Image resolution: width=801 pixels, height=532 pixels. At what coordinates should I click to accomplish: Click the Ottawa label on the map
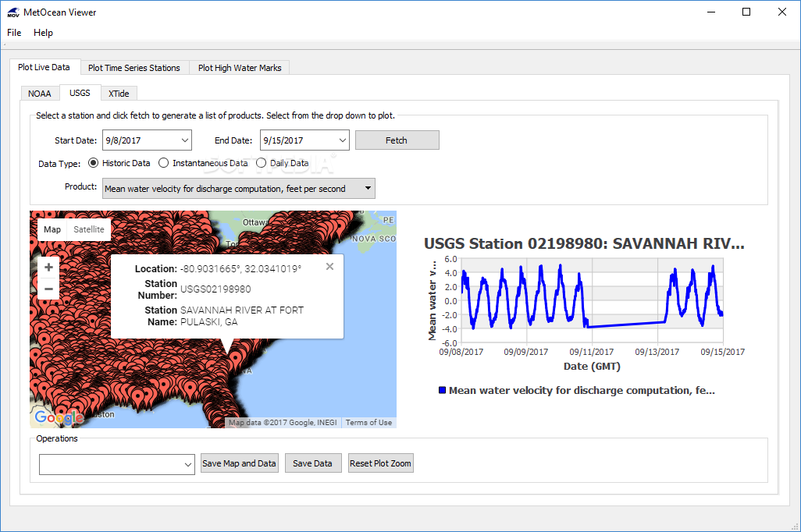click(255, 222)
